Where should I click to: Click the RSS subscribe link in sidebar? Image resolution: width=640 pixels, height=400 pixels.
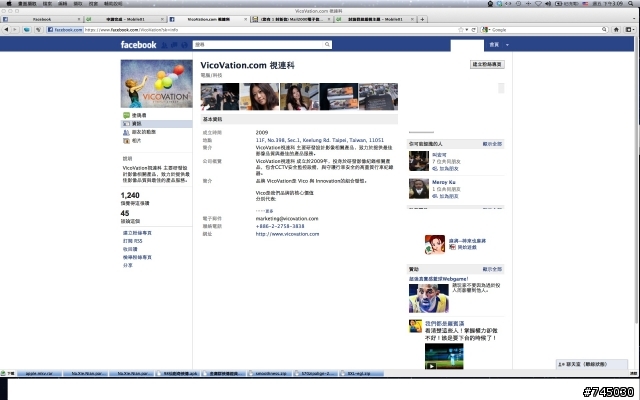[x=133, y=241]
